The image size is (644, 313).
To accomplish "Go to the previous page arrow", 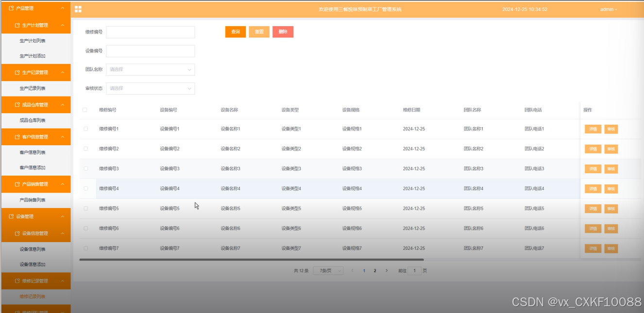I will click(352, 270).
